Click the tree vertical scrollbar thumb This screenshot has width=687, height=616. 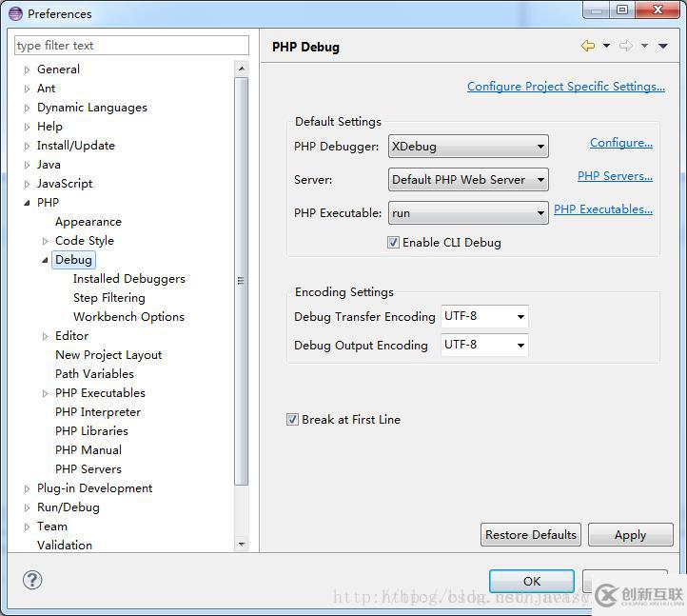(242, 281)
